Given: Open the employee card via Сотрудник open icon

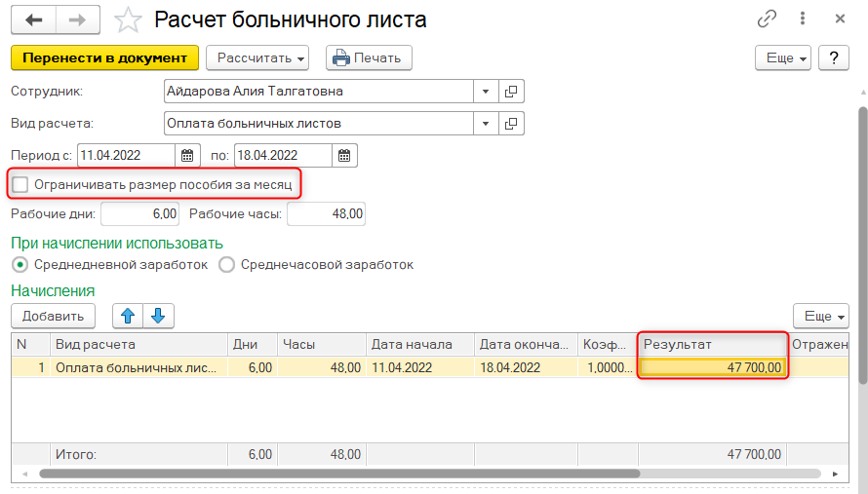Looking at the screenshot, I should (512, 92).
